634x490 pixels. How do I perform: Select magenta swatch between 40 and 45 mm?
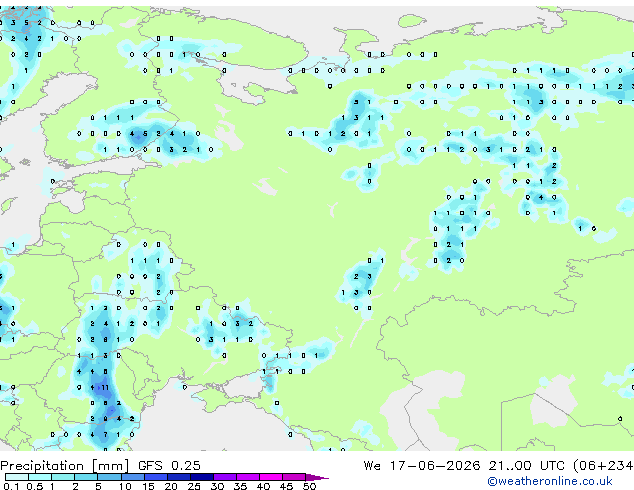[271, 477]
